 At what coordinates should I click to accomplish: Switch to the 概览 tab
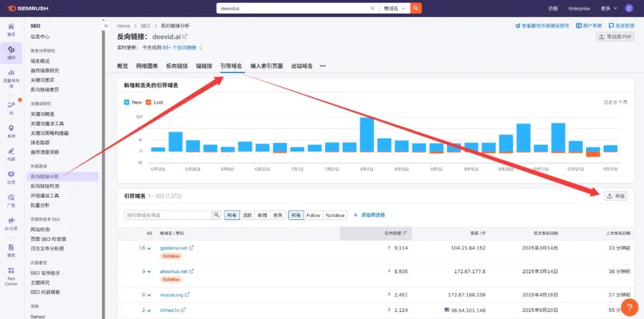point(122,66)
